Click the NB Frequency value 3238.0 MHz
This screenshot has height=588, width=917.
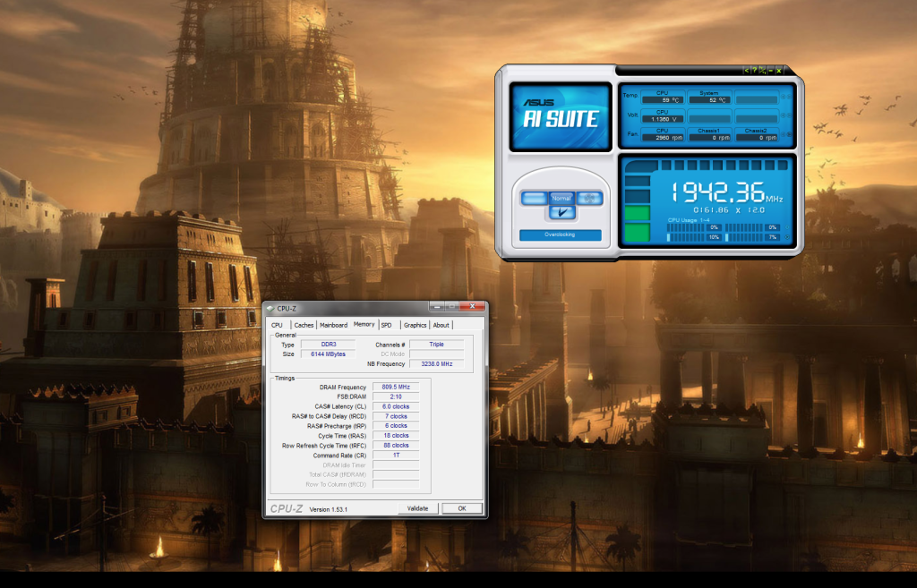tap(437, 363)
